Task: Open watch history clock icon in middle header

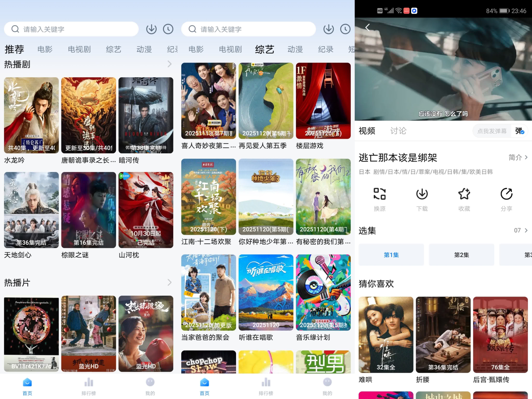Action: 345,29
